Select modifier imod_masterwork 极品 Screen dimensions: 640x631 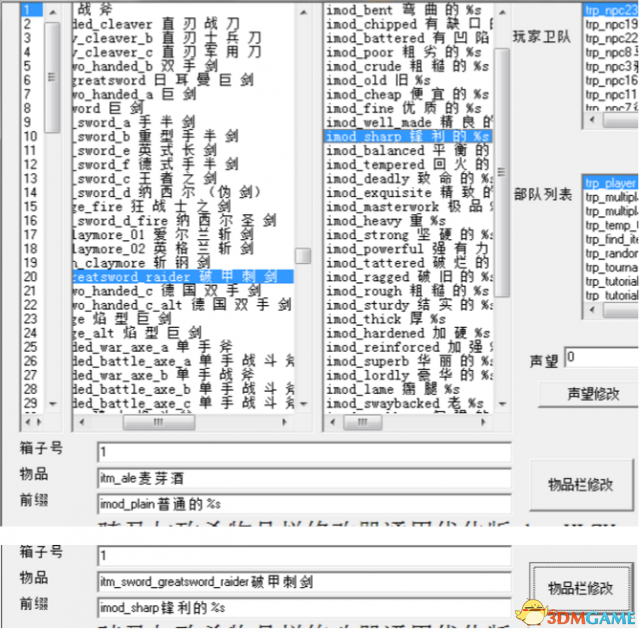408,207
